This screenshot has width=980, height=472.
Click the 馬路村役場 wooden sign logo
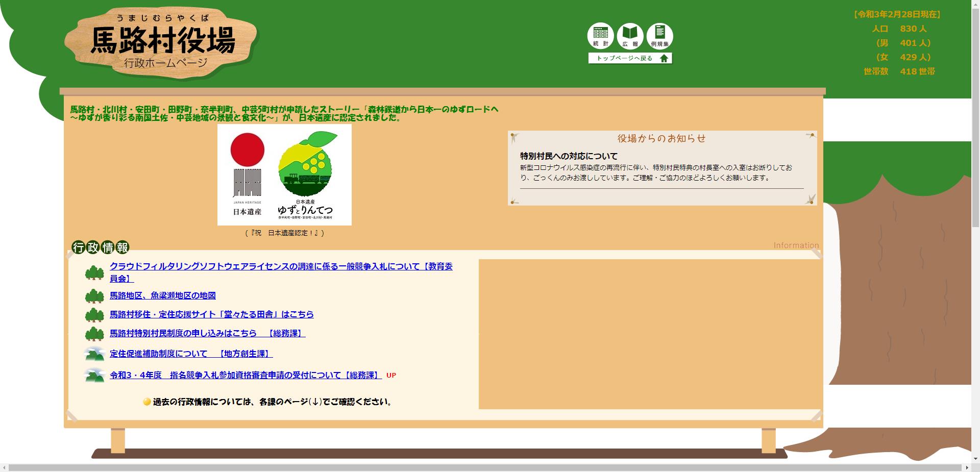coord(162,42)
